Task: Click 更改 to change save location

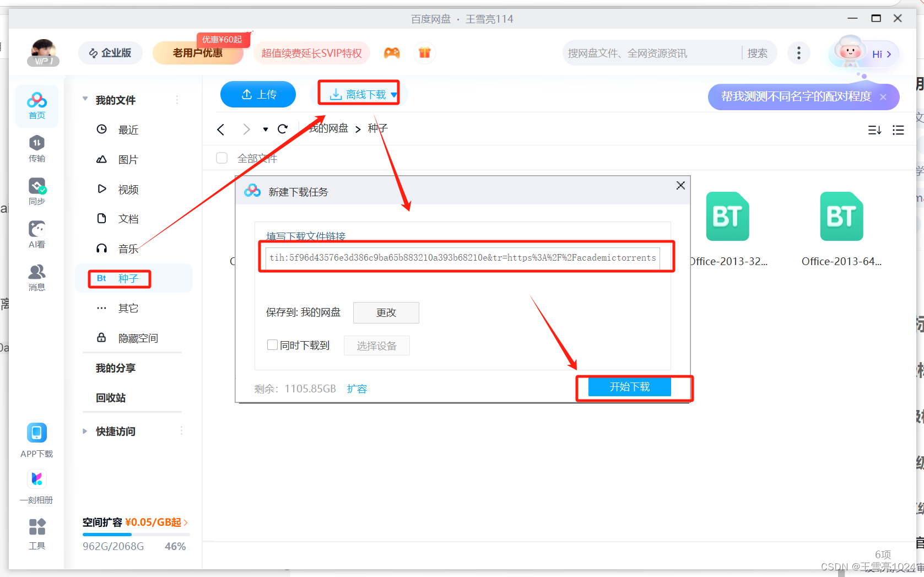Action: 386,312
